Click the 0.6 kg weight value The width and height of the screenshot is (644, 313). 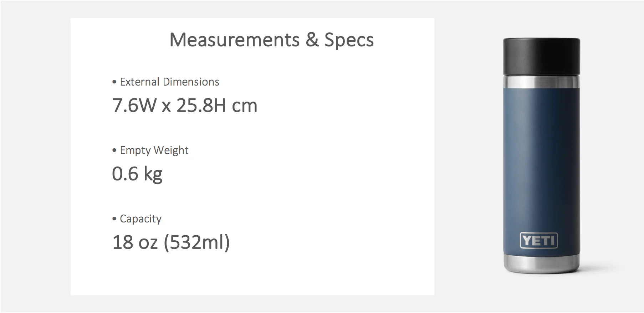tap(137, 174)
